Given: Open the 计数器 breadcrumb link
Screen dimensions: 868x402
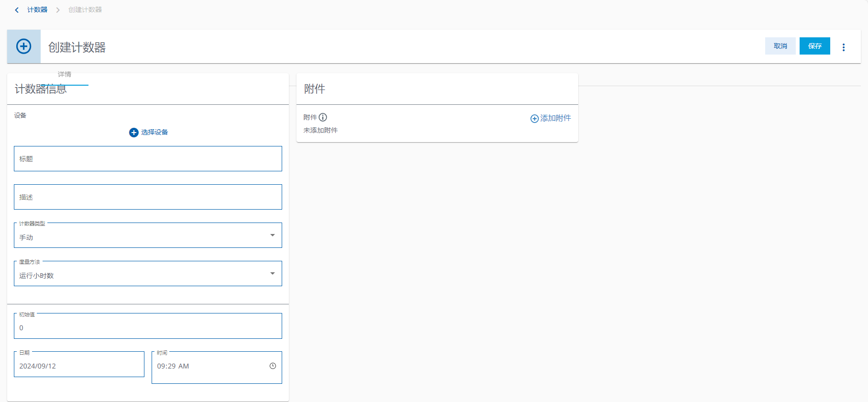Looking at the screenshot, I should 37,10.
